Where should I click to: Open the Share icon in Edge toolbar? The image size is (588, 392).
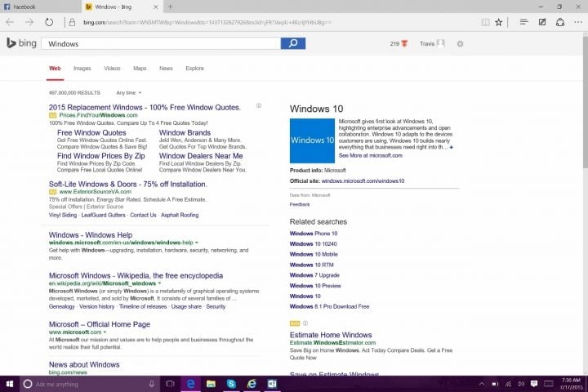560,22
